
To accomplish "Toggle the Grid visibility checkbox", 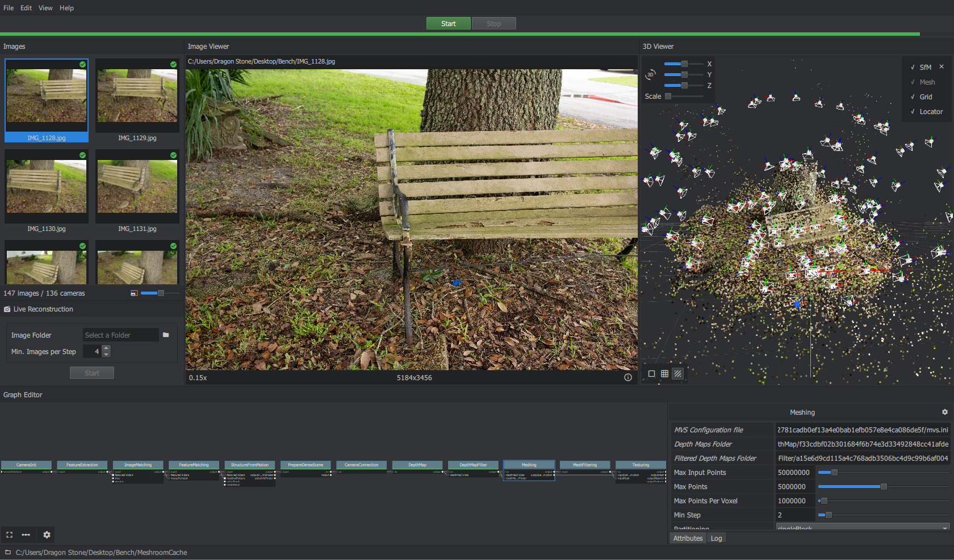I will tap(913, 97).
